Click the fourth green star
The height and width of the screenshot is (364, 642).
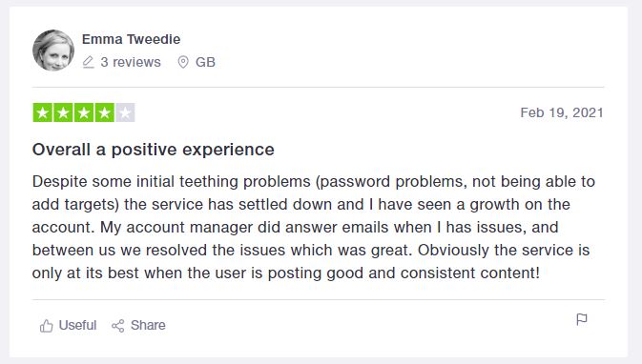coord(105,112)
